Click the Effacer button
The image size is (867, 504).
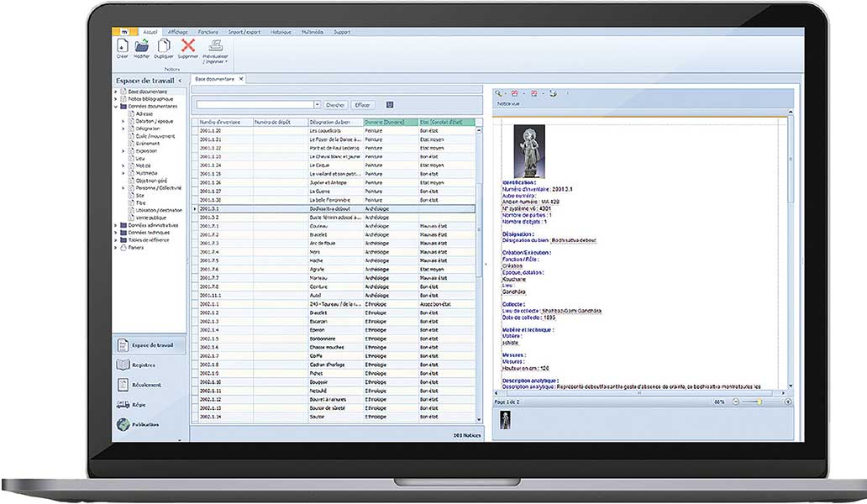point(363,104)
